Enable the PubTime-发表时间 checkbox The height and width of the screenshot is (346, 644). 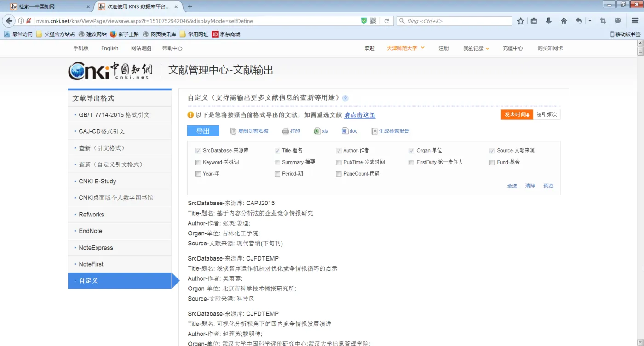click(339, 162)
